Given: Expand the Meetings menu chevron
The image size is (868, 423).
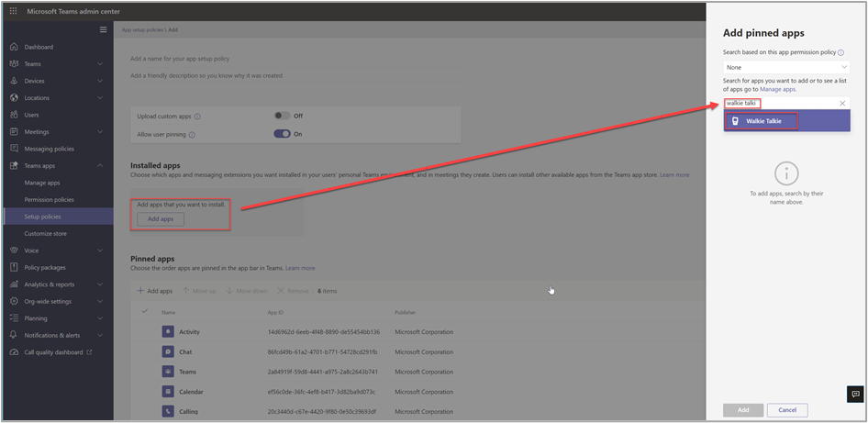Looking at the screenshot, I should pyautogui.click(x=100, y=132).
